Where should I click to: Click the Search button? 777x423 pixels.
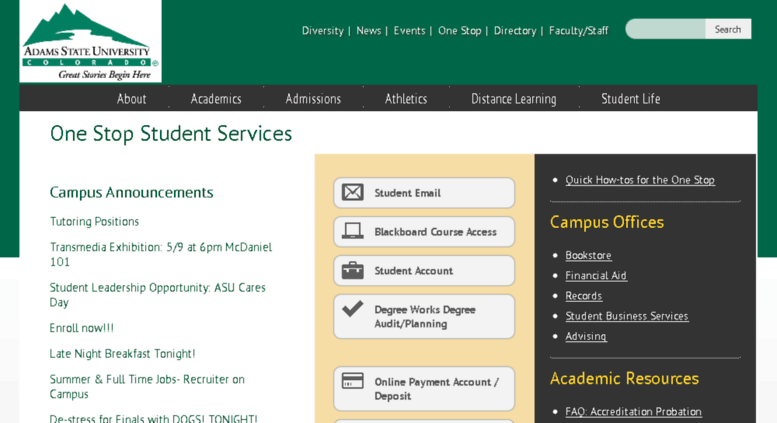(728, 29)
